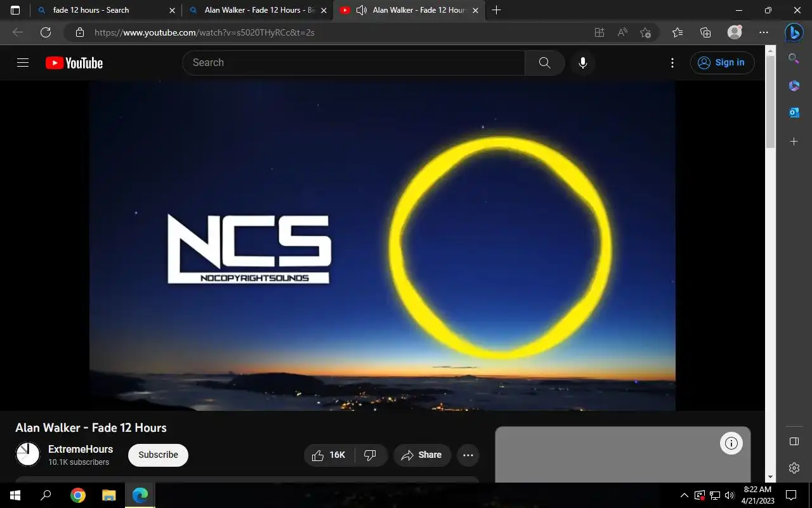Add a new sidebar app with plus
Screen dimensions: 812x508
(x=794, y=141)
